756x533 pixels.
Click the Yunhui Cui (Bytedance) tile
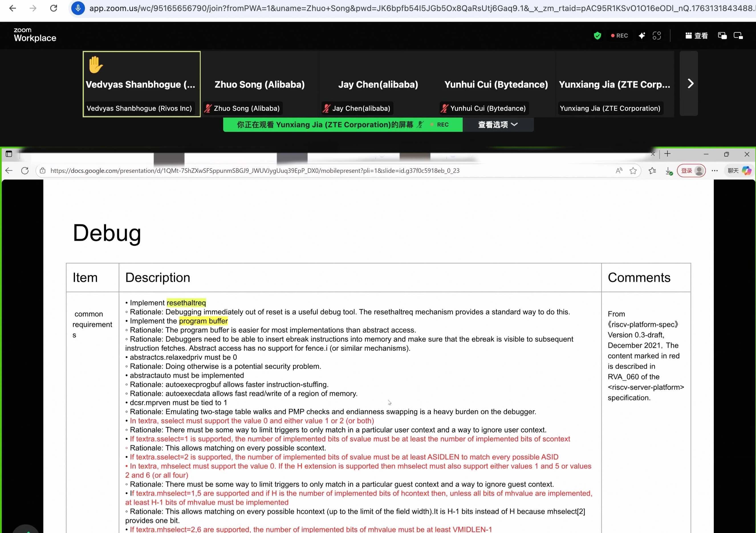pos(496,84)
